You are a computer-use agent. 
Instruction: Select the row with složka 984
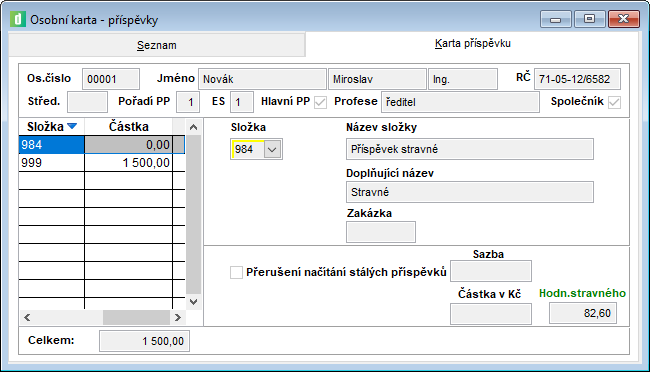tap(102, 145)
